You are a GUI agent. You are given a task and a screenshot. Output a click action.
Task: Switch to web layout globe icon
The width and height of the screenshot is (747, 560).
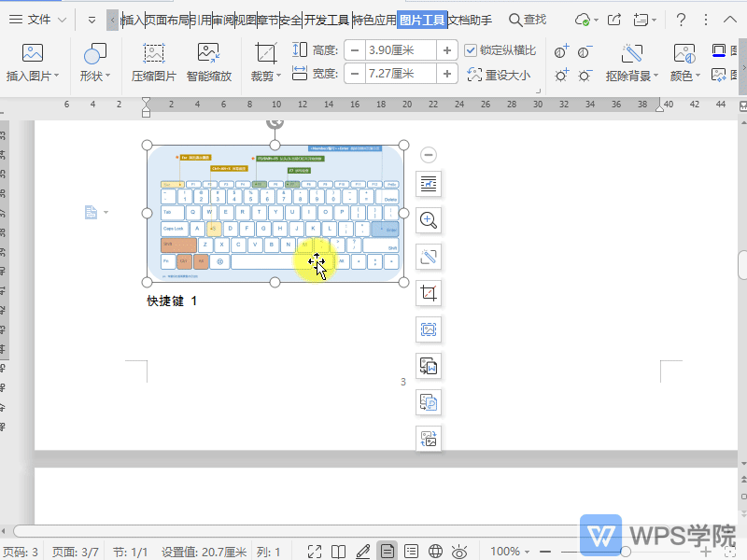point(435,552)
